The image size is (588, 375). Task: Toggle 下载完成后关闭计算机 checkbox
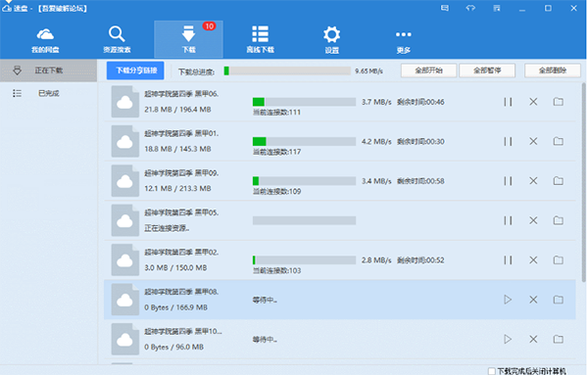492,371
